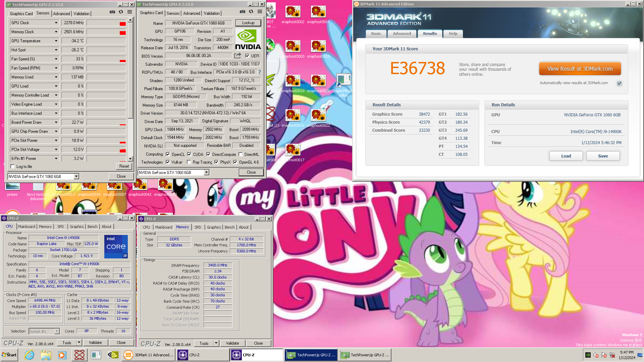Toggle CUDA checkbox
644x362 pixels.
[189, 155]
